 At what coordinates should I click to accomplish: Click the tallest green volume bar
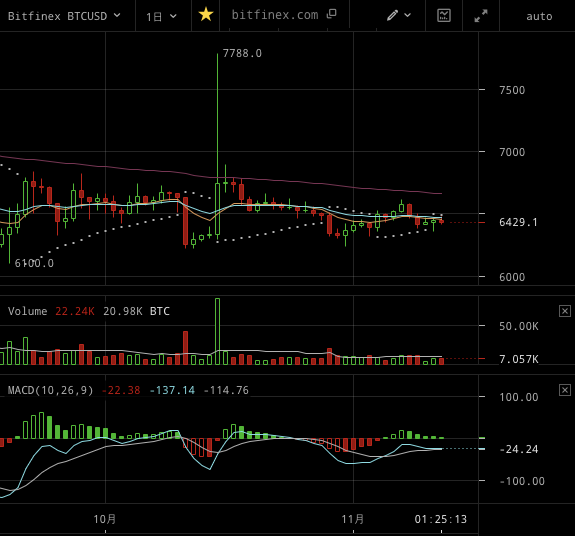tap(217, 331)
